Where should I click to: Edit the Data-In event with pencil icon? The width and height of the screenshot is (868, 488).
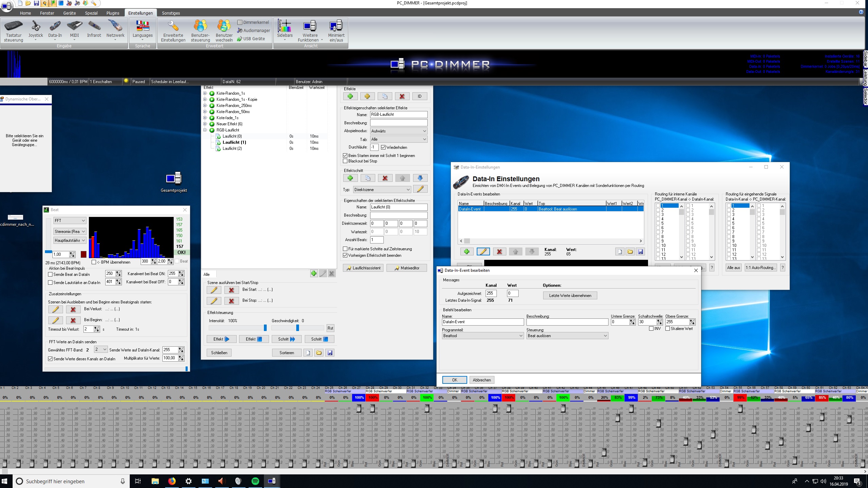click(483, 252)
